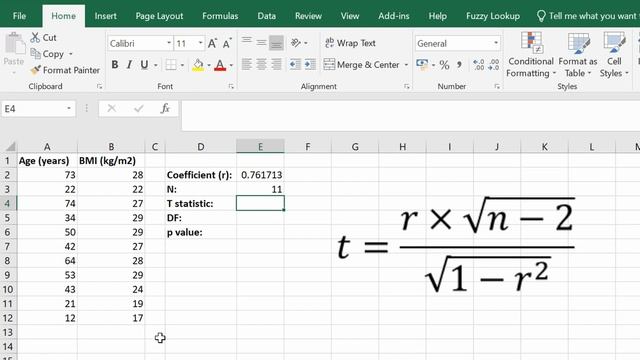Open Font settings dialog launcher
640x360 pixels.
pos(231,87)
